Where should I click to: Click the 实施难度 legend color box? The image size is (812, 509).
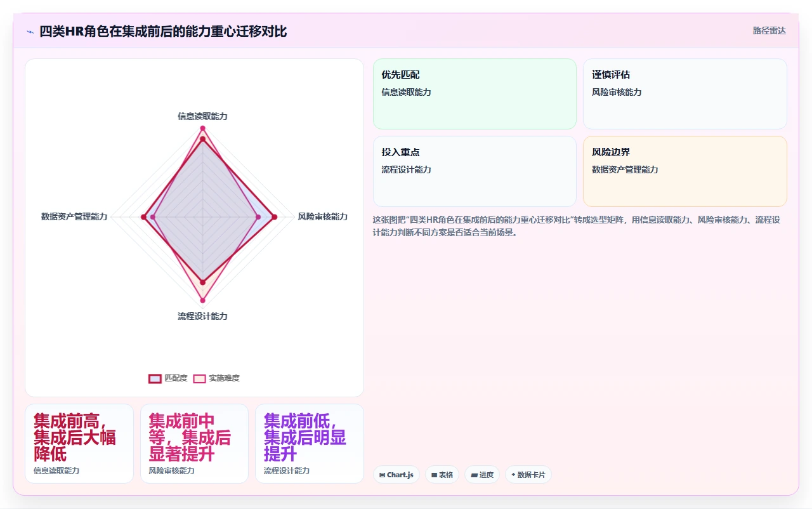tap(200, 378)
